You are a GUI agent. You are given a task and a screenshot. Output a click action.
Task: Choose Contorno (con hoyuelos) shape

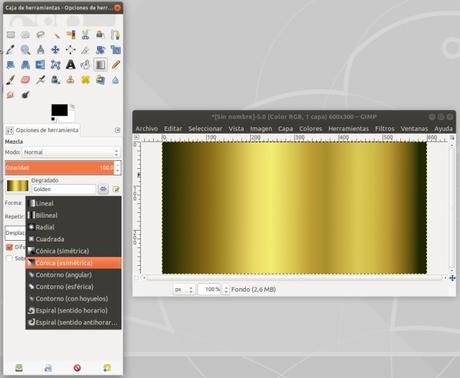(73, 299)
